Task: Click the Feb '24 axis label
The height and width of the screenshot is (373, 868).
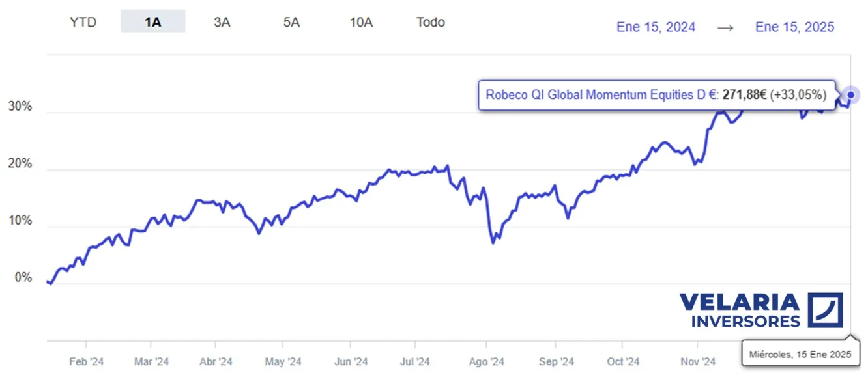Action: [86, 362]
